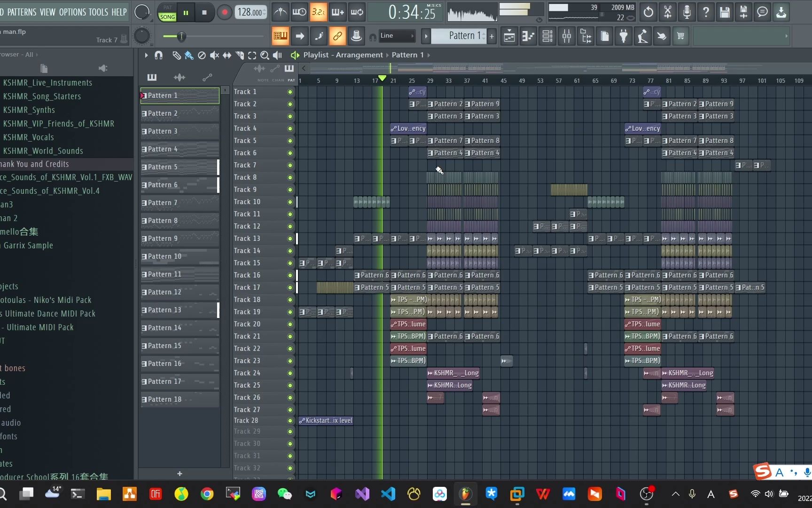This screenshot has width=812, height=508.
Task: Select the playlist Delete tool
Action: tap(202, 56)
